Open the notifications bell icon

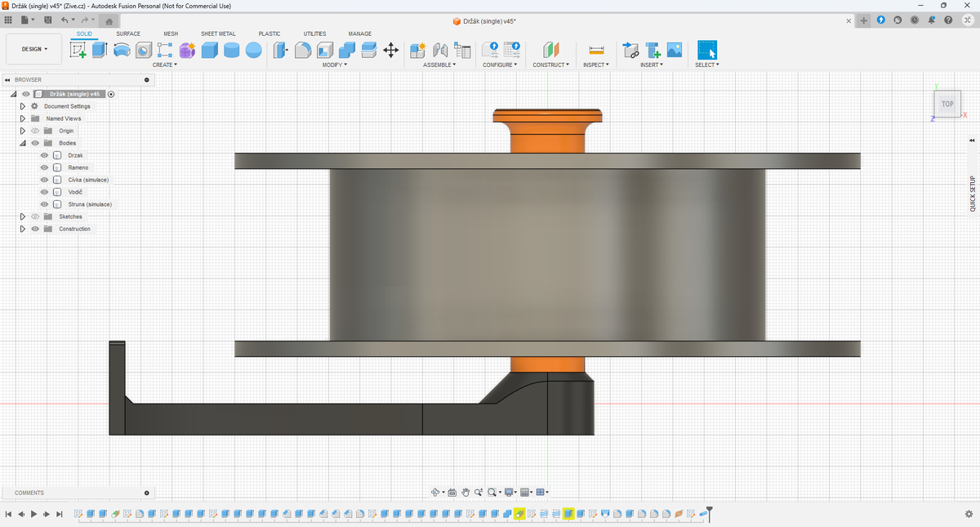click(930, 20)
